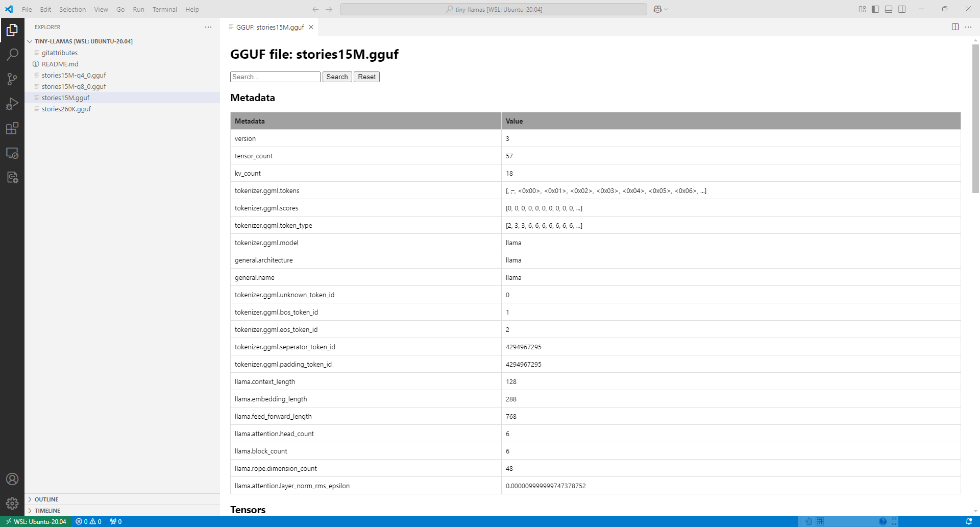This screenshot has height=527, width=980.
Task: Click the vertical scrollbar thumb
Action: point(975,118)
